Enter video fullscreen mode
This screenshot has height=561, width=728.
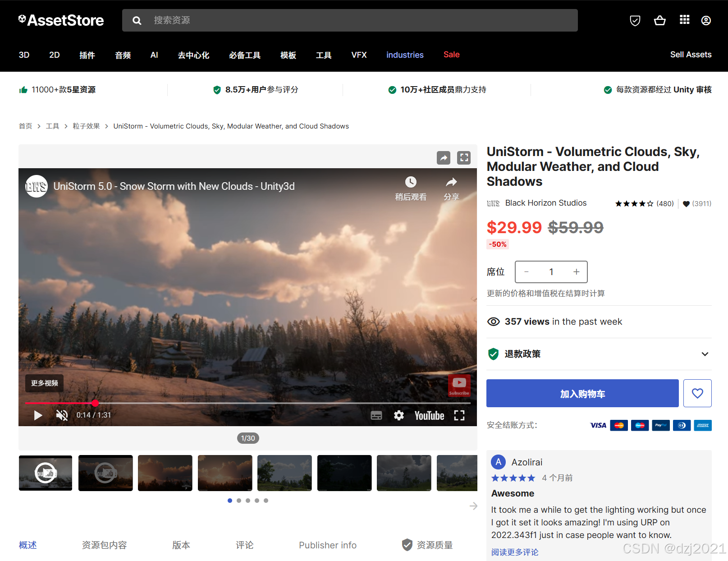pos(459,415)
